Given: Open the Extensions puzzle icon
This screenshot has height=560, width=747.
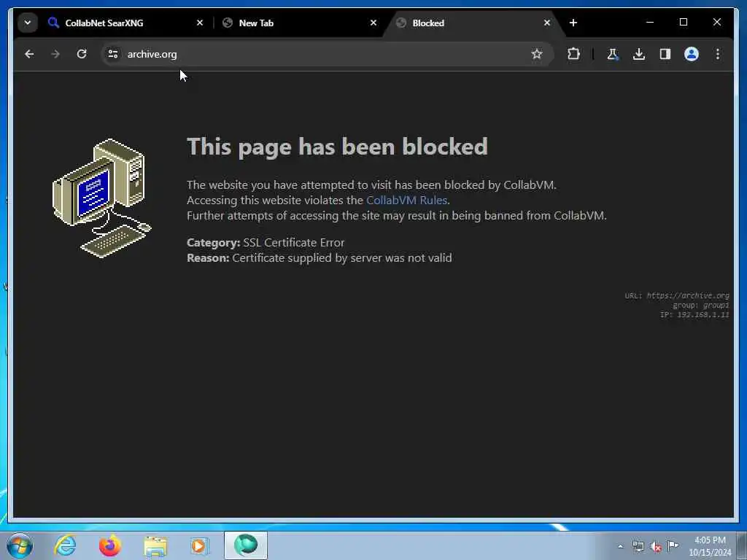Looking at the screenshot, I should tap(573, 54).
